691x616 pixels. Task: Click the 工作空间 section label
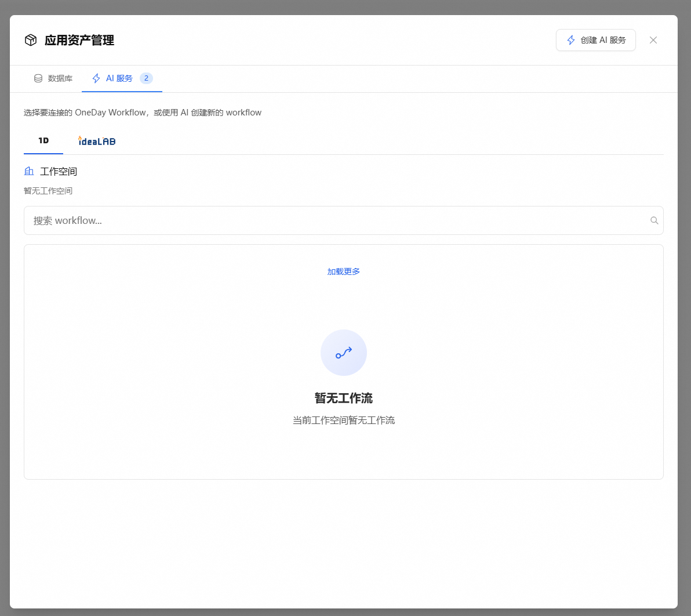(59, 172)
